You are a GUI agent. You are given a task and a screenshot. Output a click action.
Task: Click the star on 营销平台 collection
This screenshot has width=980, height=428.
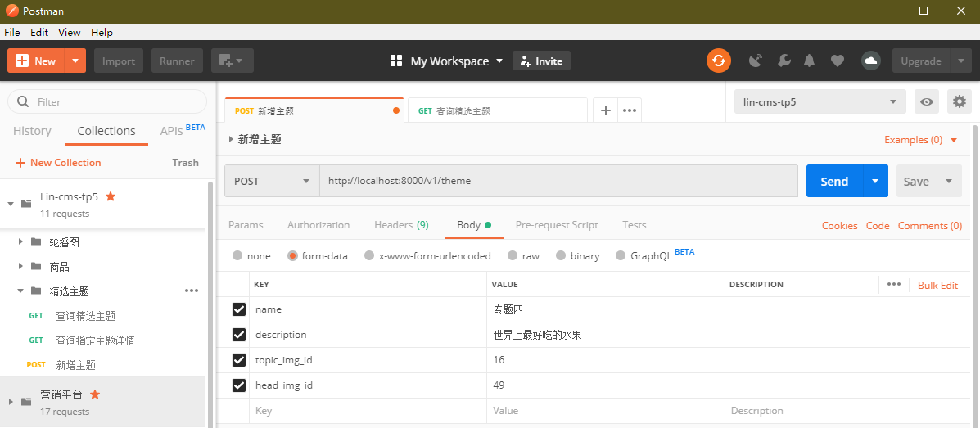pyautogui.click(x=95, y=394)
